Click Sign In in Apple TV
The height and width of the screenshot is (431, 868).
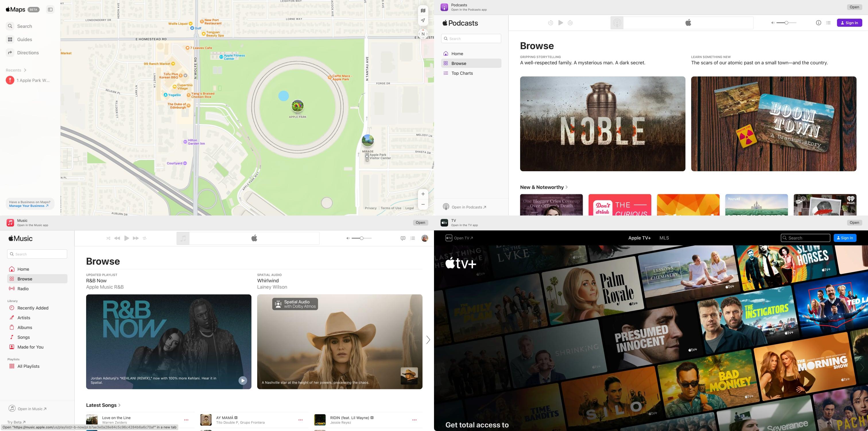click(845, 238)
